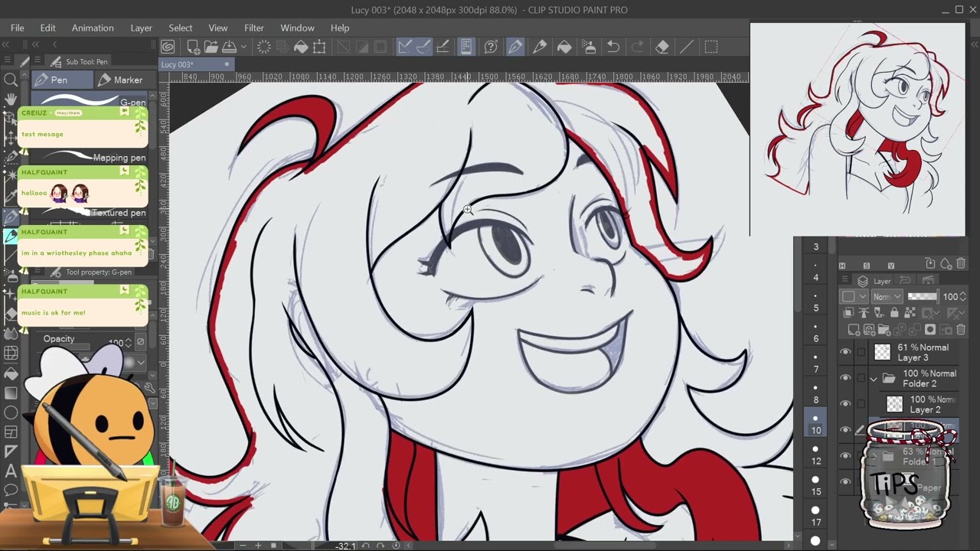The width and height of the screenshot is (980, 551).
Task: Open Clip Studio launcher icon
Action: point(168,47)
